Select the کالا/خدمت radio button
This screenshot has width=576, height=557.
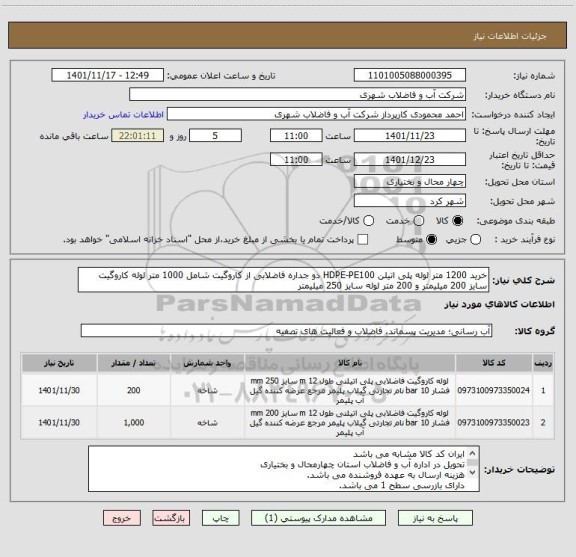tap(368, 221)
